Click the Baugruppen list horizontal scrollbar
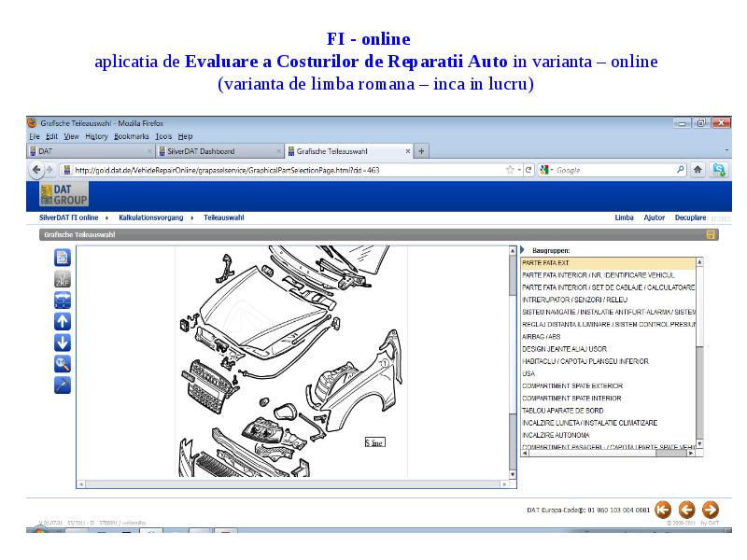 click(609, 454)
